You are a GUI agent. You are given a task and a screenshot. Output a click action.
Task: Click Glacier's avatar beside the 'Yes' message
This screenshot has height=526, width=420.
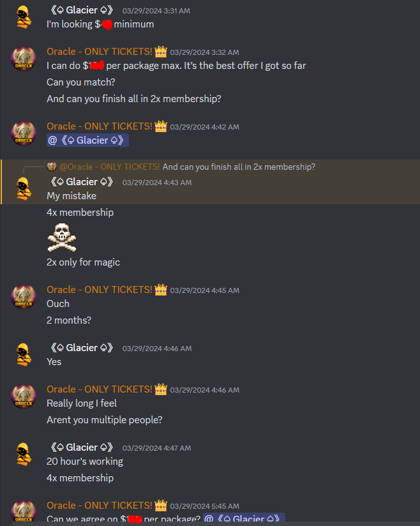(x=24, y=355)
